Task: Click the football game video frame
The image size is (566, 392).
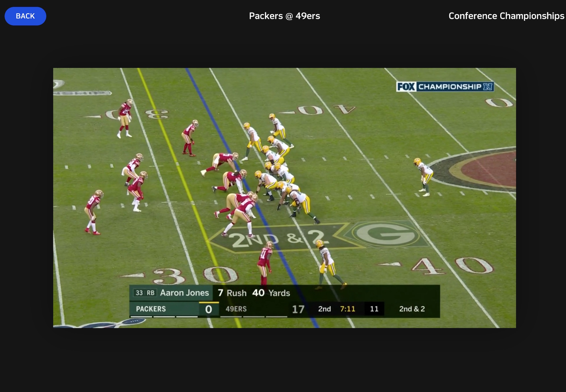Action: pyautogui.click(x=284, y=198)
